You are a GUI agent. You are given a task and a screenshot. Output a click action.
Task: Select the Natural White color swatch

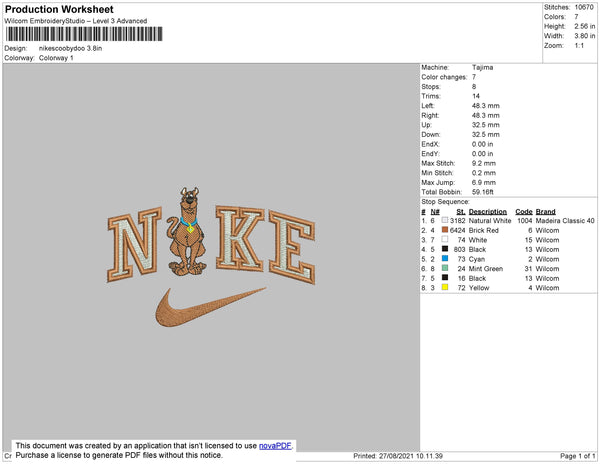tap(445, 220)
